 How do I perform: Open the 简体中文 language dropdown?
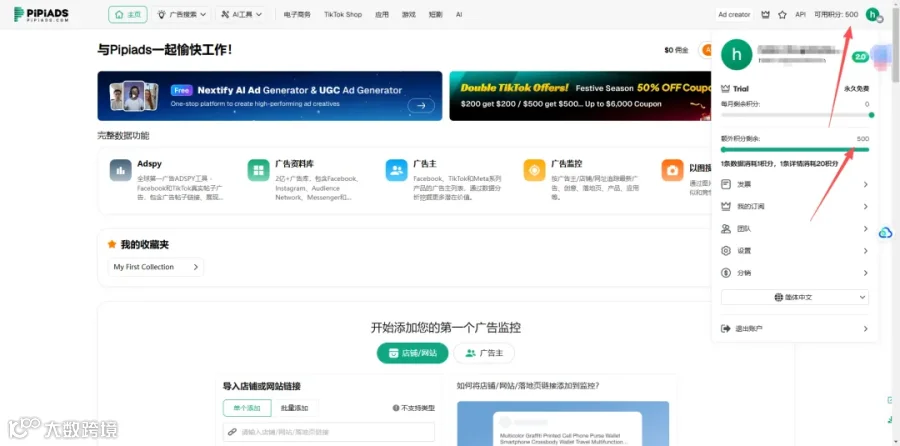tap(795, 297)
